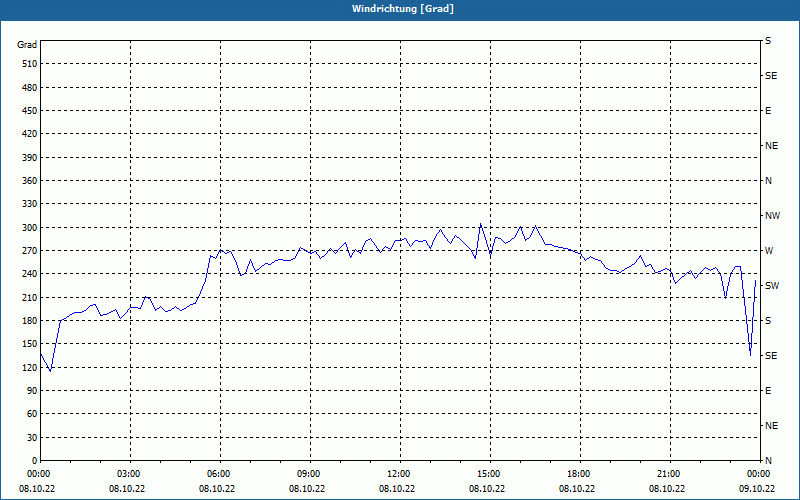
Task: Click the 30 axis value
Action: click(32, 437)
